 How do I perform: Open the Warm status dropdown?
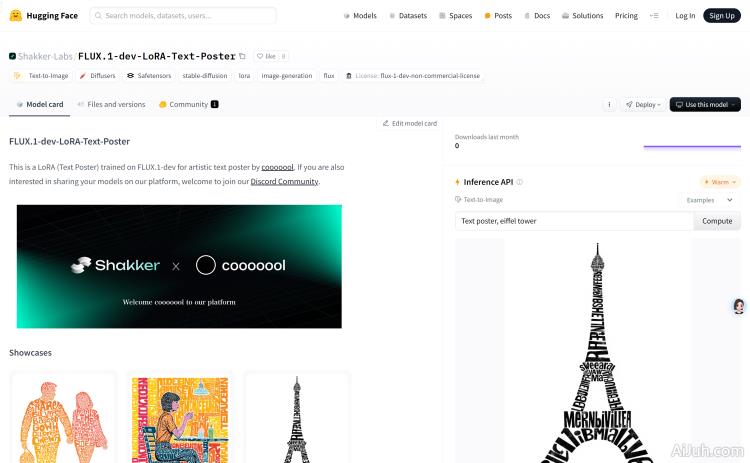click(x=720, y=182)
